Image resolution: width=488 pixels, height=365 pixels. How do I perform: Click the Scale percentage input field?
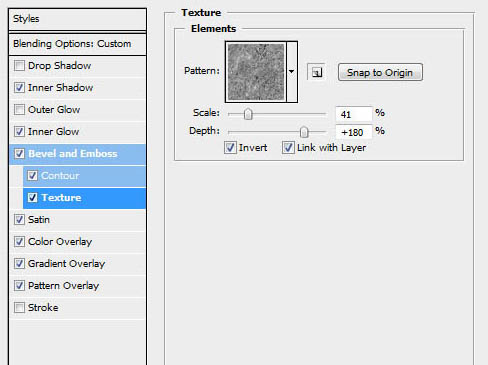point(353,114)
